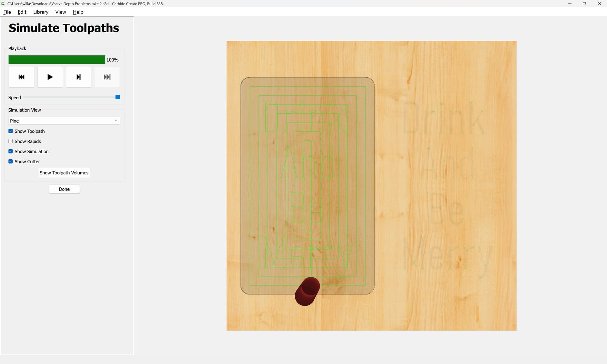Open the File menu
The image size is (607, 364).
click(x=7, y=12)
